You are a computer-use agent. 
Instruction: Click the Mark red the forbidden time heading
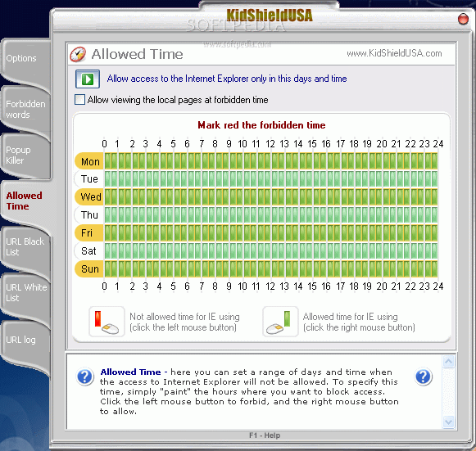click(x=261, y=125)
